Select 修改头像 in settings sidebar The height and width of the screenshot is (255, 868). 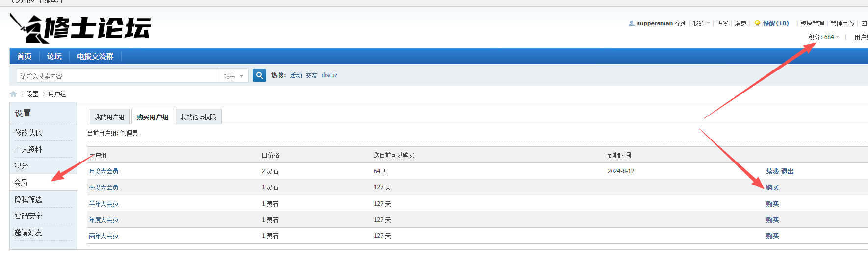(x=28, y=133)
